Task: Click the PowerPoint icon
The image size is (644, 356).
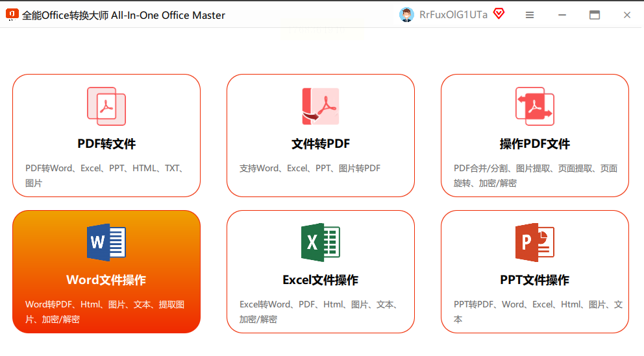Action: tap(535, 243)
